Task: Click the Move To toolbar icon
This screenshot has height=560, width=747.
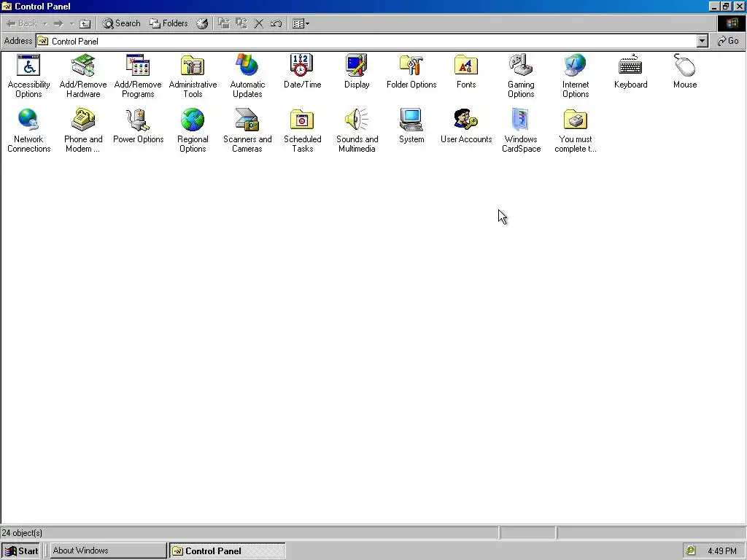Action: (224, 23)
